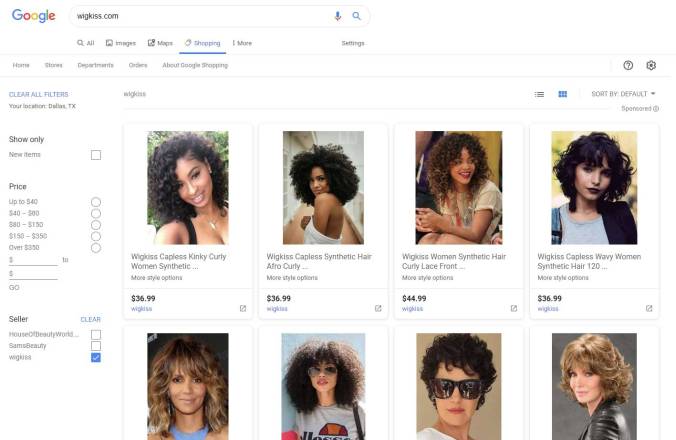Viewport: 676px width, 440px height.
Task: Open Departments in shopping navigation
Action: (95, 65)
